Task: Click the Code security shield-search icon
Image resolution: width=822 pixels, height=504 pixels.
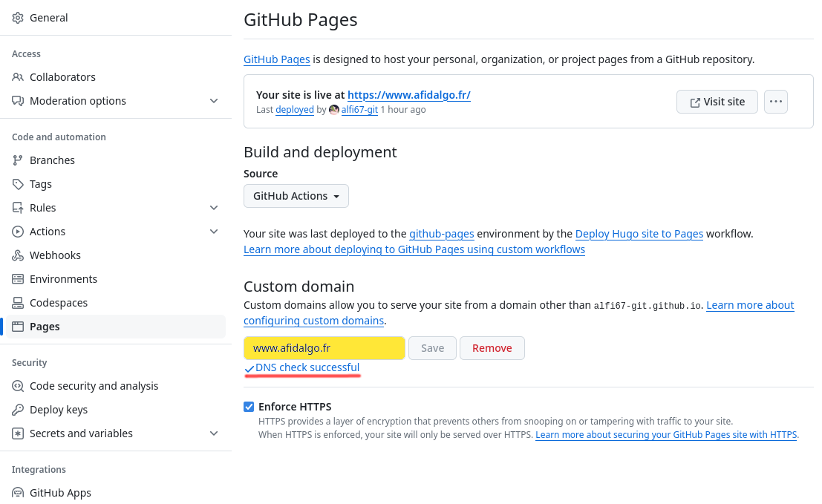Action: click(x=18, y=386)
